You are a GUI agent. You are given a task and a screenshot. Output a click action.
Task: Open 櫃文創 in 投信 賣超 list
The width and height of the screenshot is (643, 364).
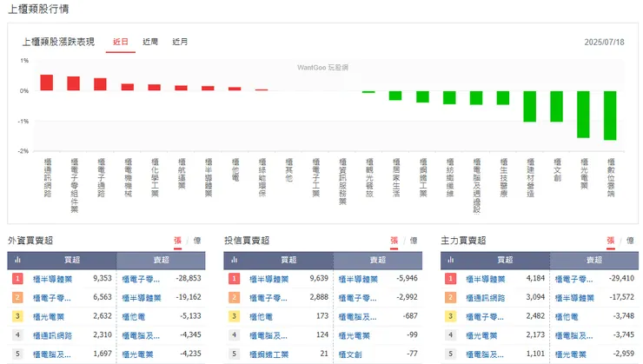(350, 354)
